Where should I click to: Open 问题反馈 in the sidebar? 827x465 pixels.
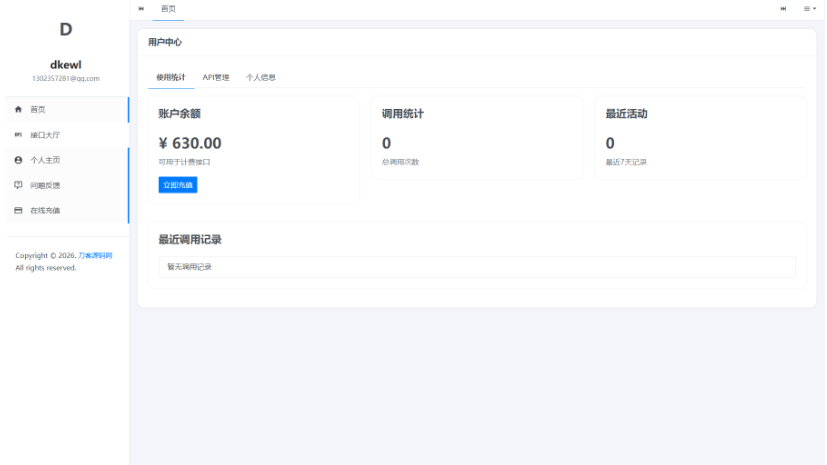click(x=66, y=185)
